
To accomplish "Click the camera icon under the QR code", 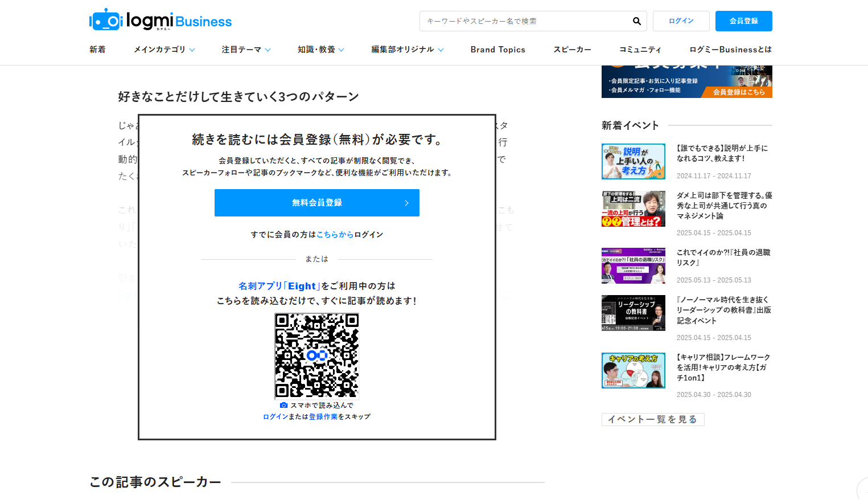I will (x=283, y=405).
